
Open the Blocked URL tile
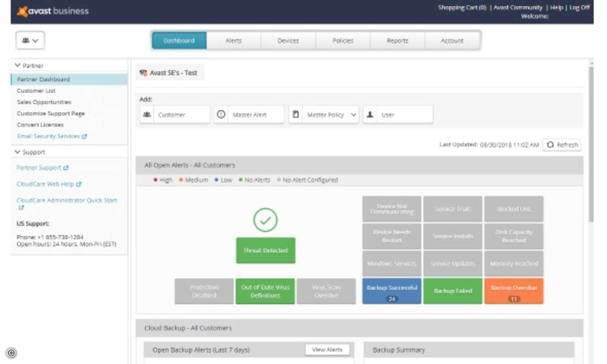tap(514, 209)
